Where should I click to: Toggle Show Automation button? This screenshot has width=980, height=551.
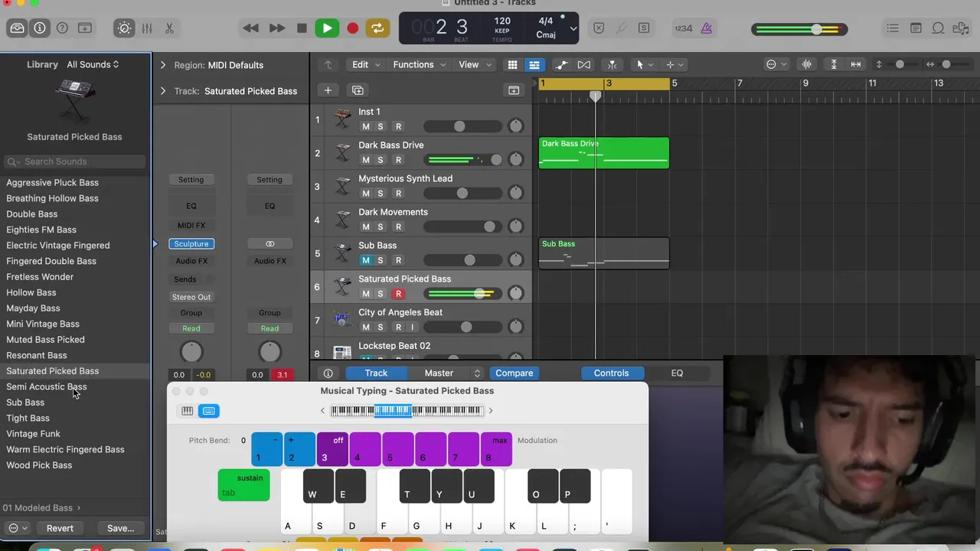562,65
